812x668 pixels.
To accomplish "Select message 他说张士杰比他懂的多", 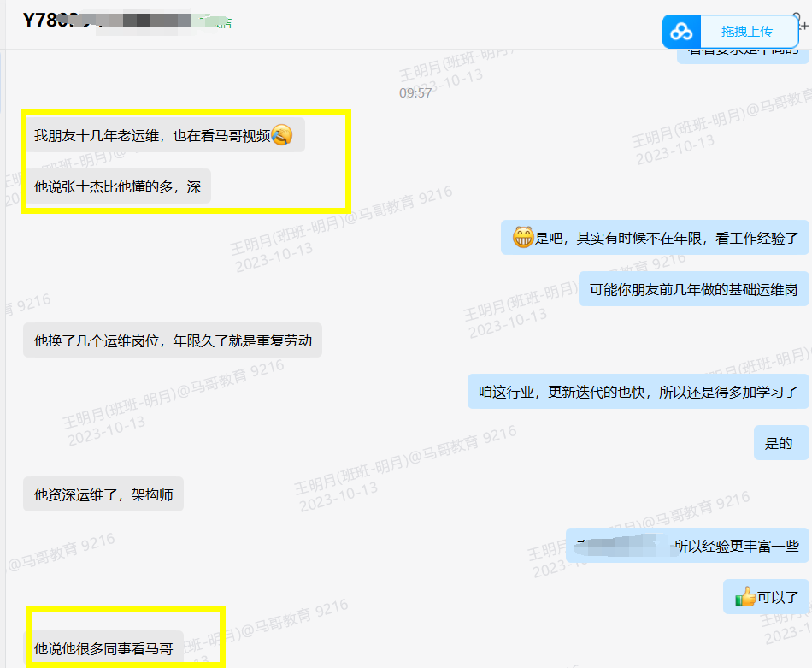I will click(x=118, y=186).
